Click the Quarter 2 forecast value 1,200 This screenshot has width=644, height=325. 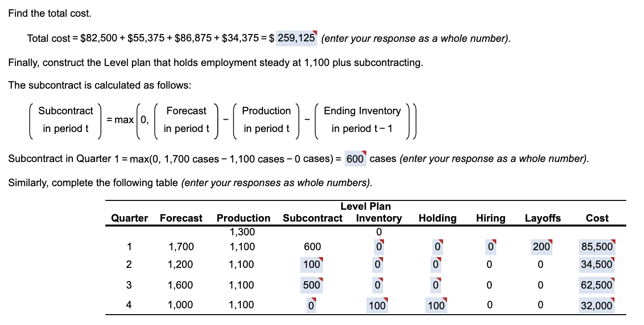[x=181, y=264]
